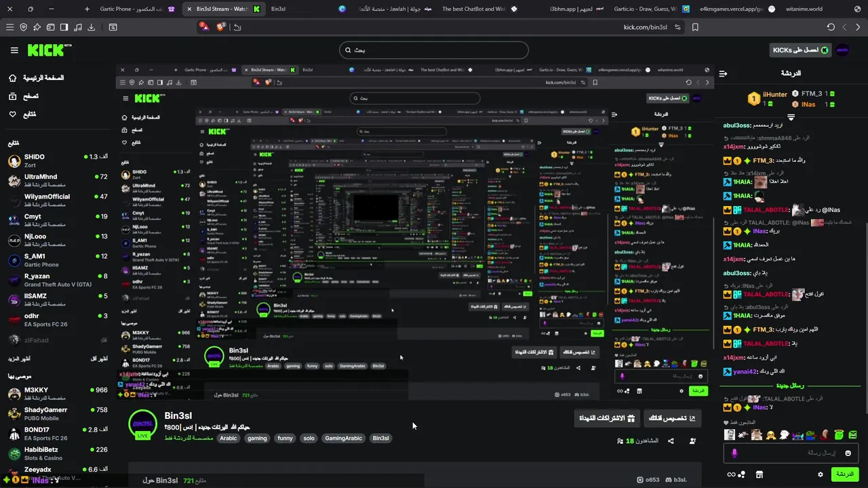
Task: Open the Kick sidebar hamburger menu
Action: (x=14, y=50)
